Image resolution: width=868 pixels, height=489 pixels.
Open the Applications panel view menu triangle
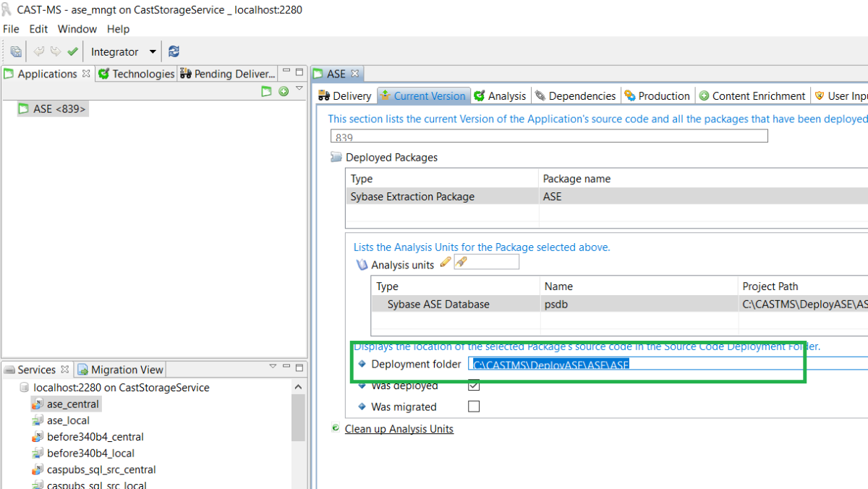click(x=299, y=89)
